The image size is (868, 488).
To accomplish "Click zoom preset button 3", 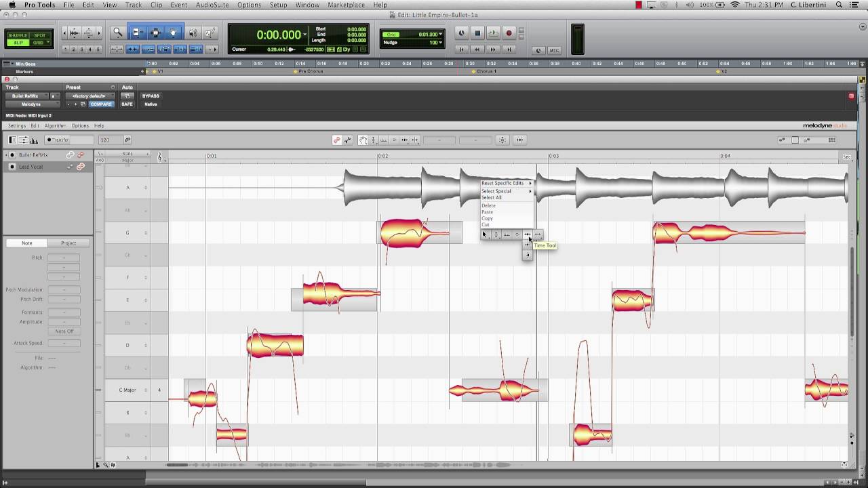I will click(81, 49).
